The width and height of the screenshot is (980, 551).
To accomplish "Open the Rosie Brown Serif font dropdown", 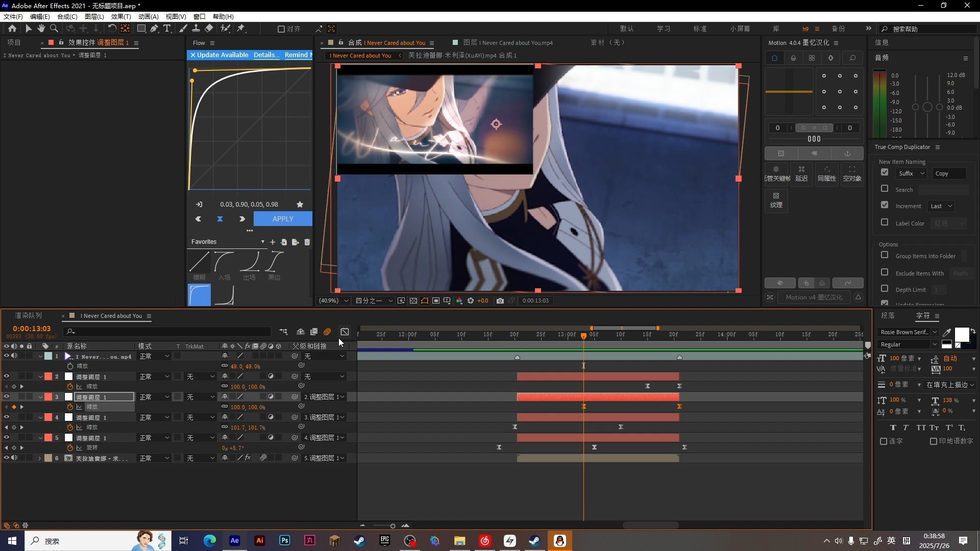I will coord(908,332).
